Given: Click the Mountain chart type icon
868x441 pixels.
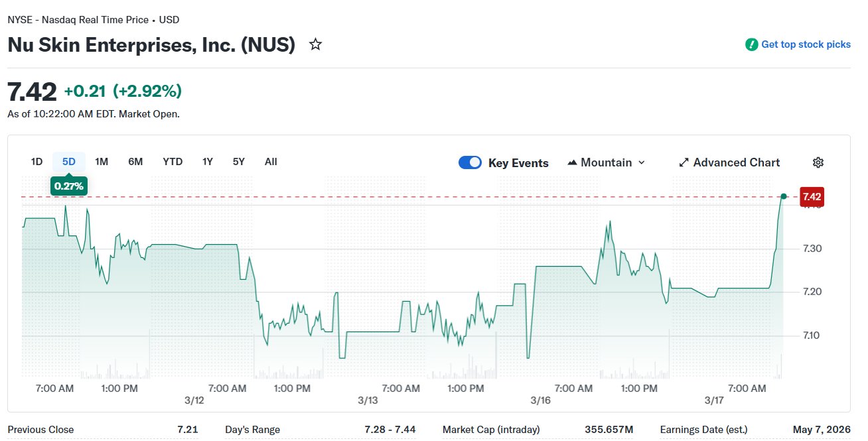Looking at the screenshot, I should 572,162.
